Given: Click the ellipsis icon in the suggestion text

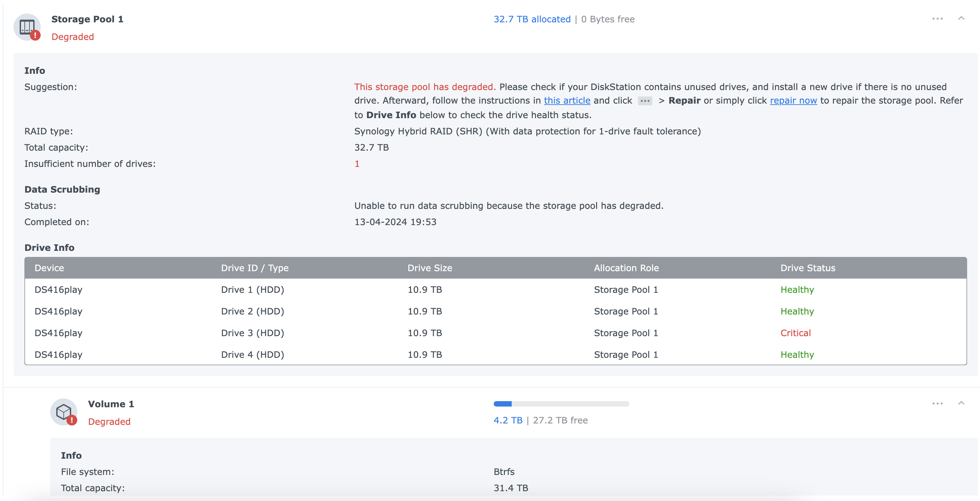Looking at the screenshot, I should point(645,101).
